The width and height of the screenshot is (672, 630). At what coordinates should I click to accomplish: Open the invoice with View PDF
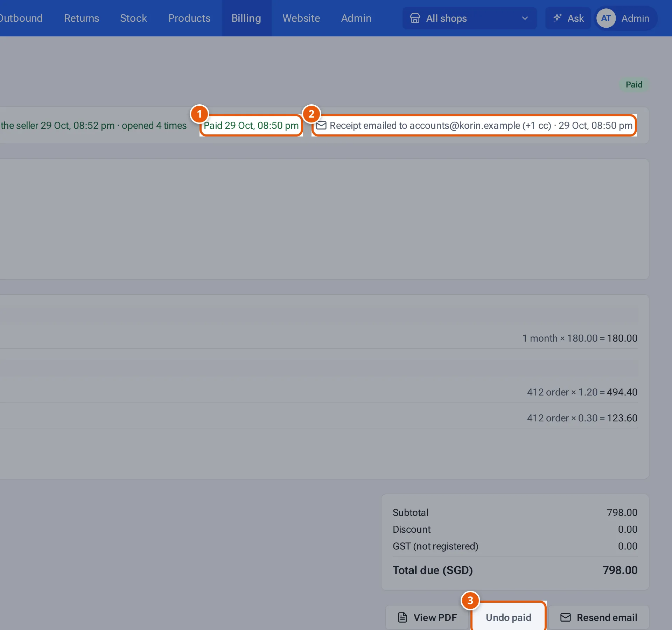pyautogui.click(x=427, y=617)
